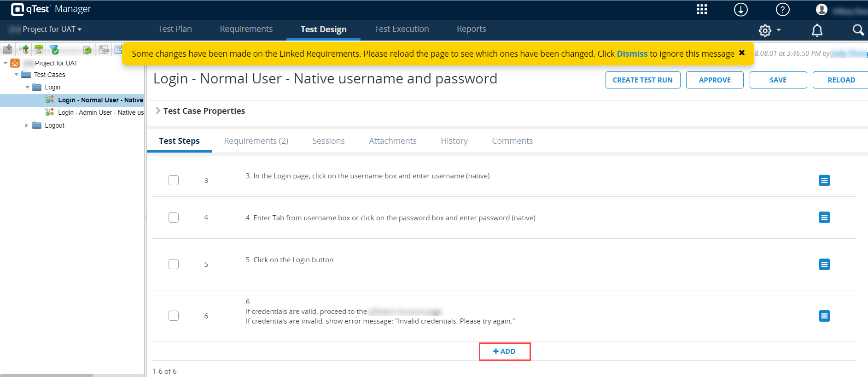868x377 pixels.
Task: Click the Dismiss link in the notification
Action: [x=632, y=54]
